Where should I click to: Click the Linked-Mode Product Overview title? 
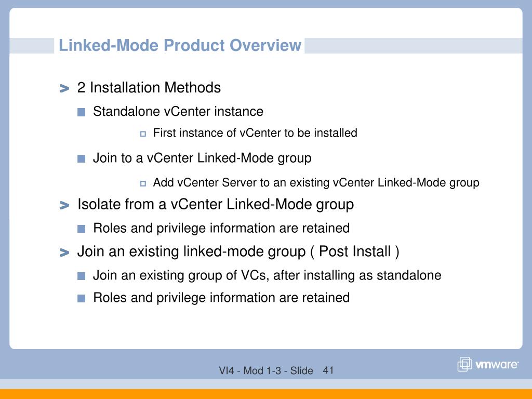pyautogui.click(x=180, y=46)
